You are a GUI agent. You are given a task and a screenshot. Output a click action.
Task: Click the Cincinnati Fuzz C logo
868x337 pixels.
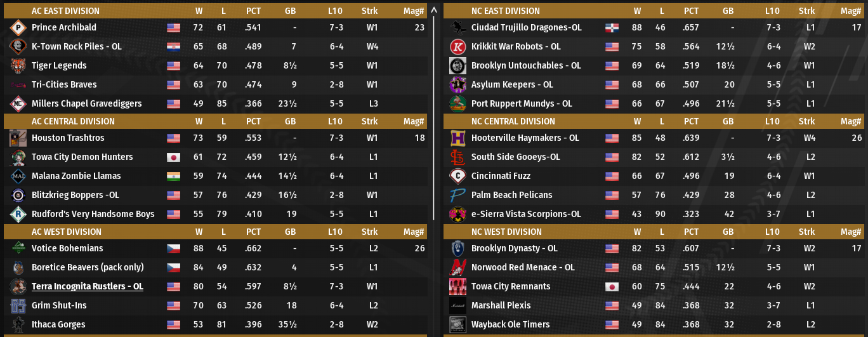click(457, 176)
